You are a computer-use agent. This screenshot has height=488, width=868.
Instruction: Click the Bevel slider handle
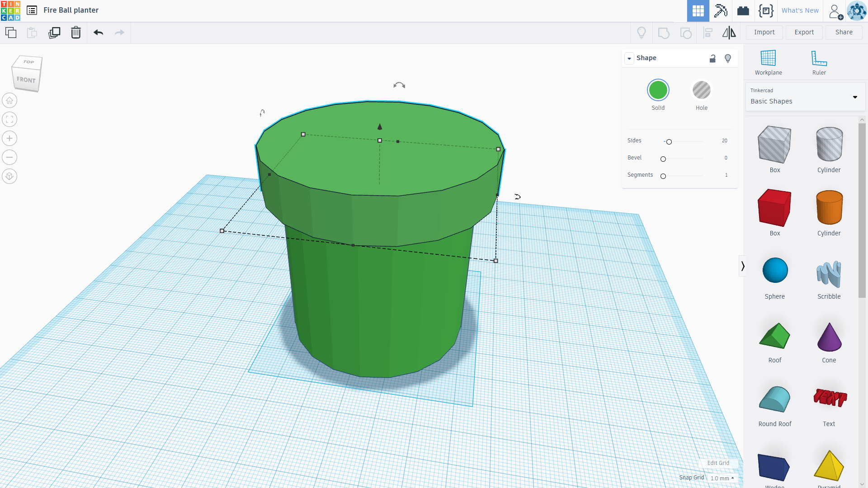[x=663, y=159]
